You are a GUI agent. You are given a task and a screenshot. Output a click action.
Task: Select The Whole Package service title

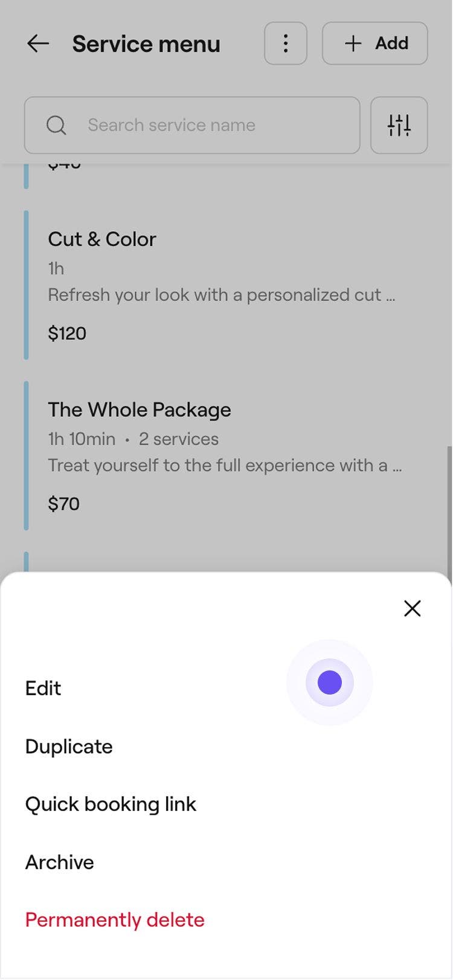point(140,410)
